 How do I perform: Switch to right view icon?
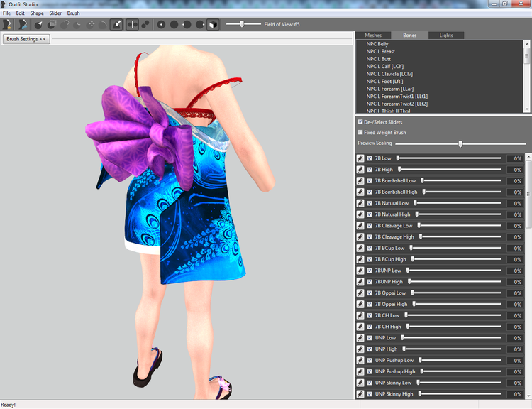point(200,24)
